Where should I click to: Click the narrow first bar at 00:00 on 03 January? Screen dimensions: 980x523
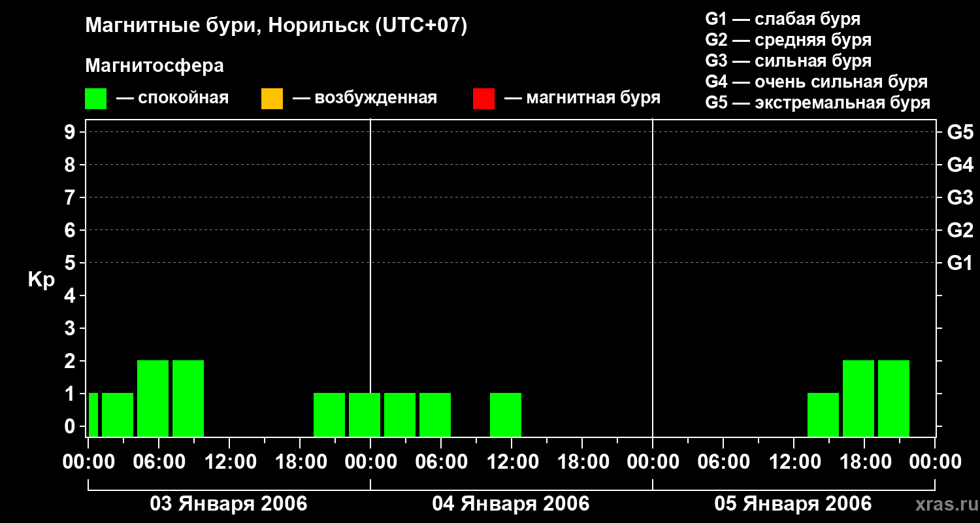click(93, 414)
